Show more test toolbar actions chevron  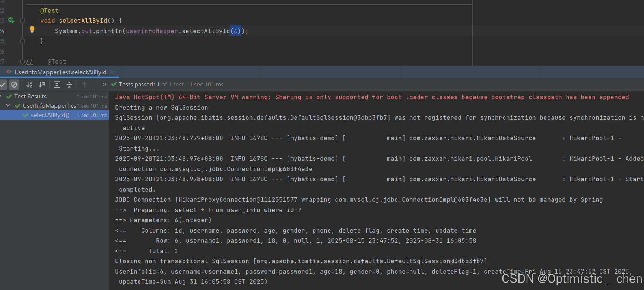[x=105, y=85]
